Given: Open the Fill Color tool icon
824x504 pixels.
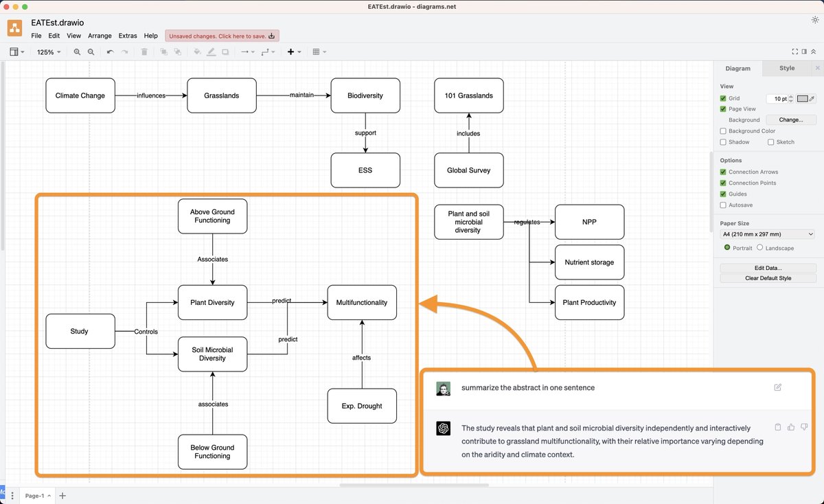Looking at the screenshot, I should point(196,51).
